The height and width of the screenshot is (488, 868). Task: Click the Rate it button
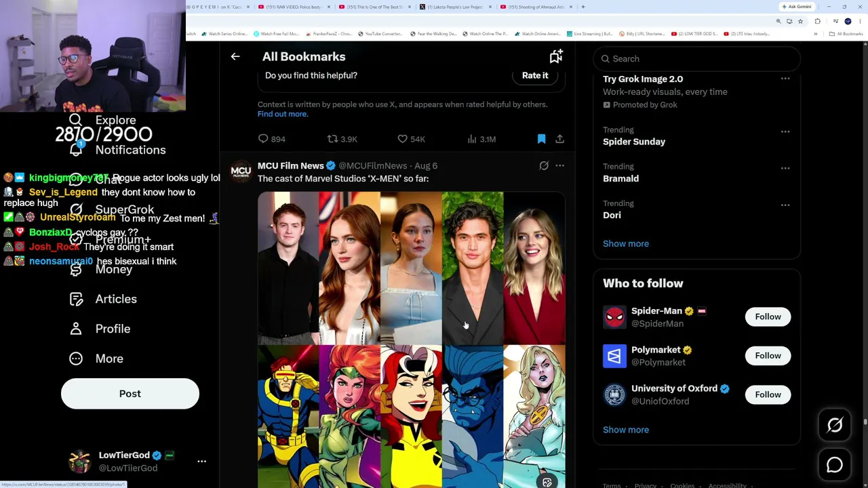click(535, 75)
